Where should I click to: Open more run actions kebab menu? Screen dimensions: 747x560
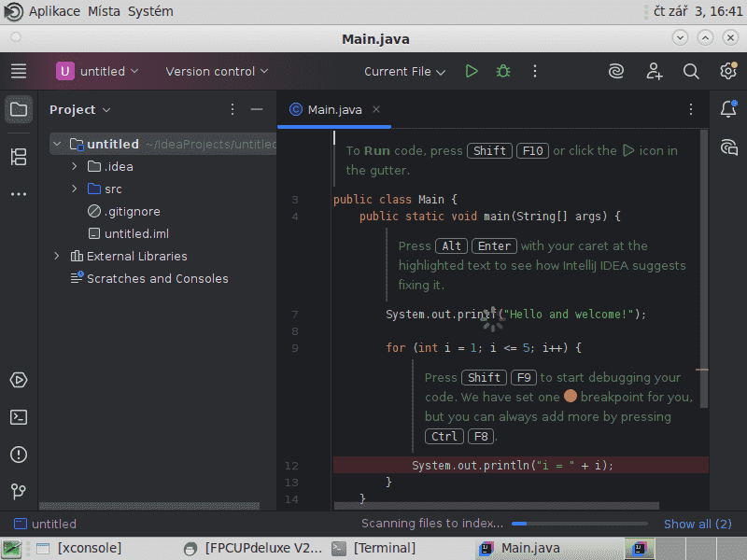pos(535,72)
